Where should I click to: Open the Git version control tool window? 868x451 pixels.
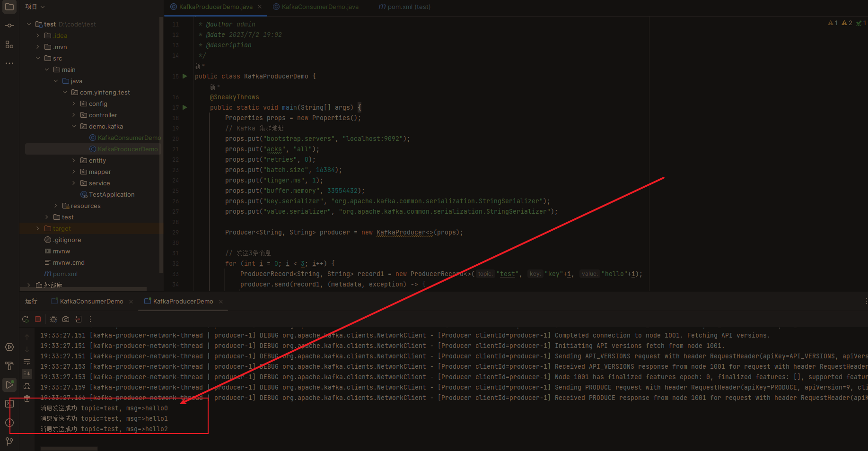(9, 442)
